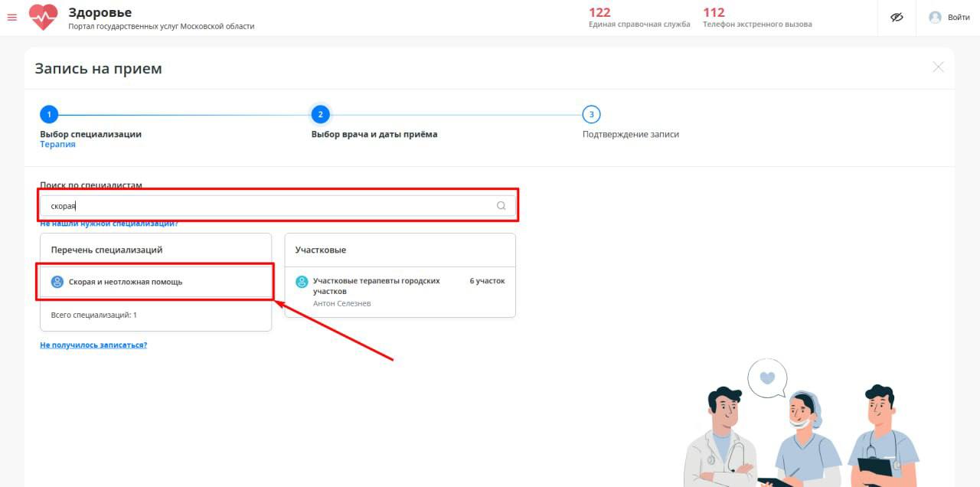Open the hamburger menu icon
The image size is (980, 487).
(11, 18)
